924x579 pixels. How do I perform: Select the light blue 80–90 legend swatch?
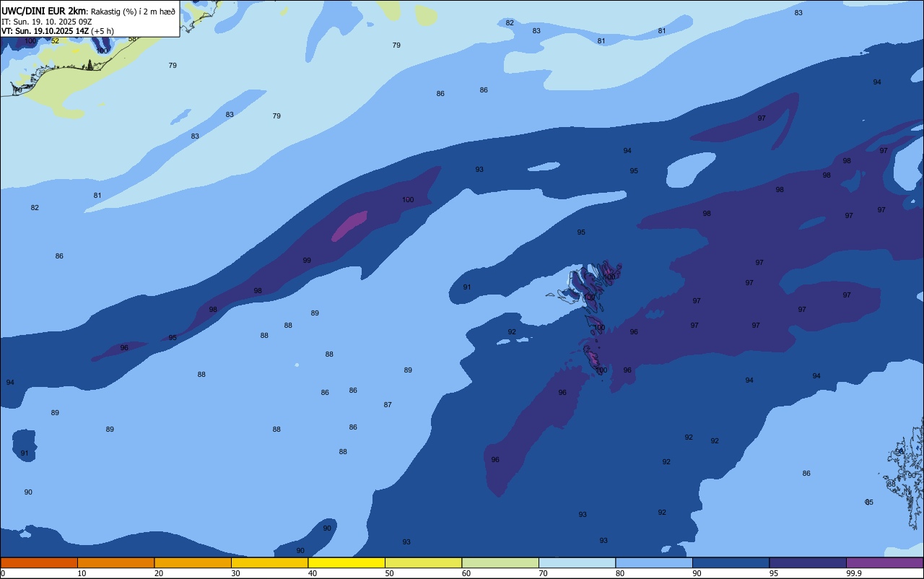[x=654, y=562]
